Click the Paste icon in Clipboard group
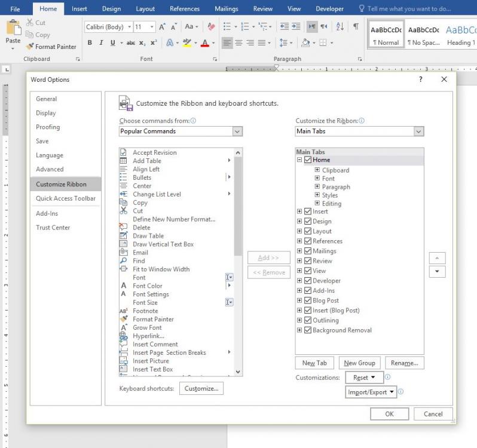 13,27
